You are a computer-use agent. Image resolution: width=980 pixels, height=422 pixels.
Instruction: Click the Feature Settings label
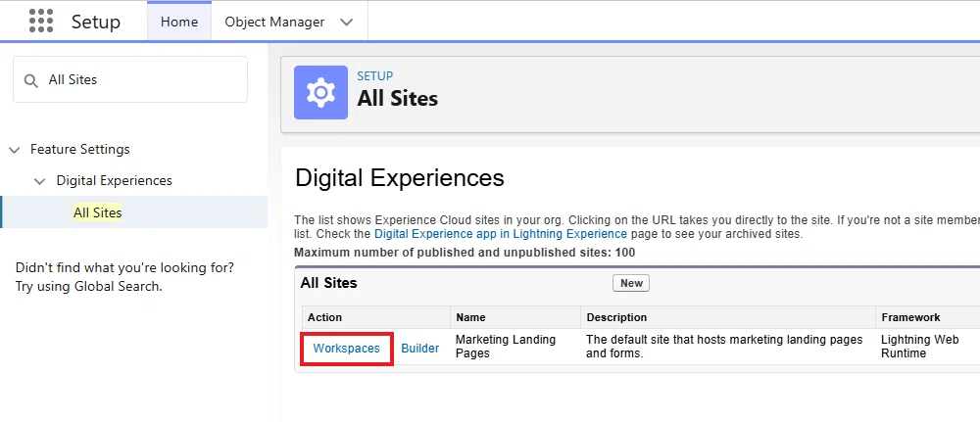[x=80, y=149]
